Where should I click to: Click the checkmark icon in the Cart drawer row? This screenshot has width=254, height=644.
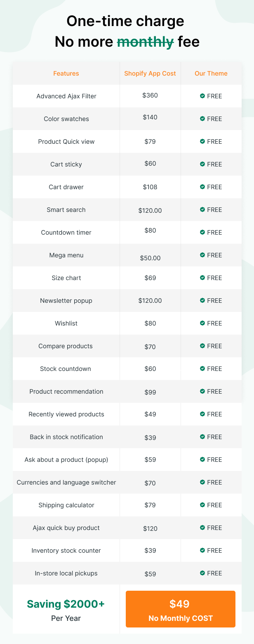[x=202, y=187]
